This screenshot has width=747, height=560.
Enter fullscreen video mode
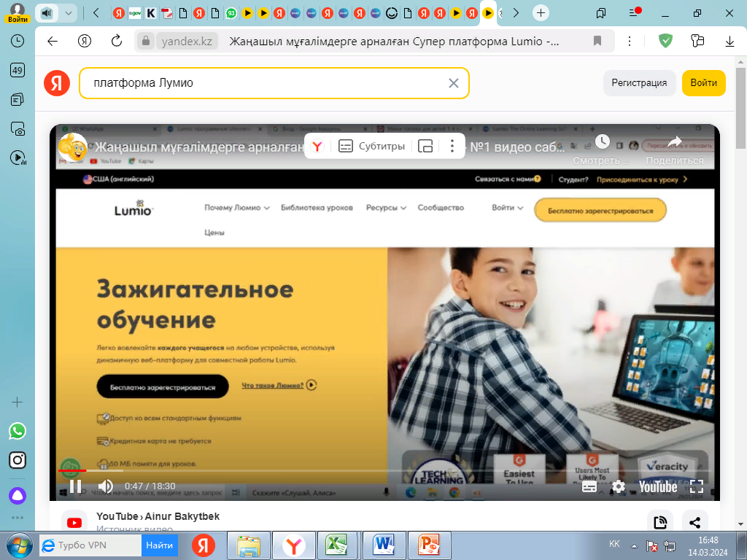coord(697,486)
